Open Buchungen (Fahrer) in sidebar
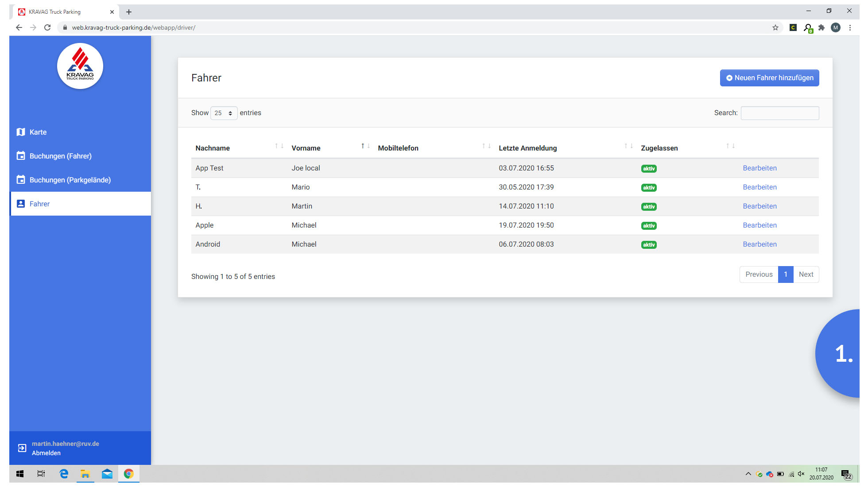868x487 pixels. click(60, 156)
